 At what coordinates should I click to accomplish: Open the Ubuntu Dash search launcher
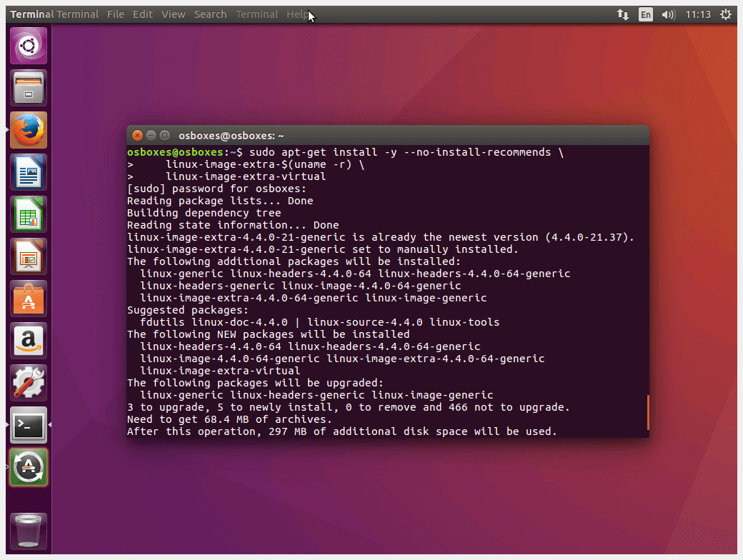tap(29, 46)
